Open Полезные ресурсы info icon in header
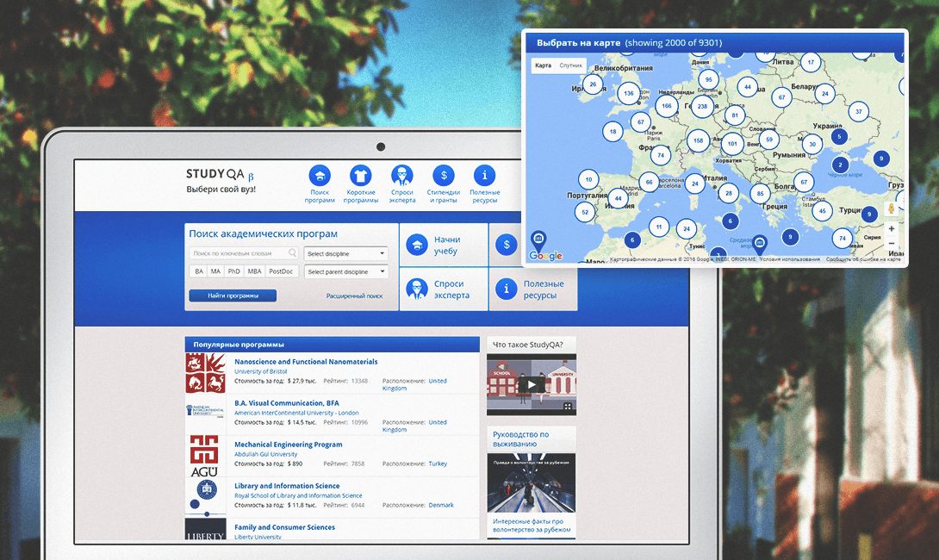 (x=484, y=176)
